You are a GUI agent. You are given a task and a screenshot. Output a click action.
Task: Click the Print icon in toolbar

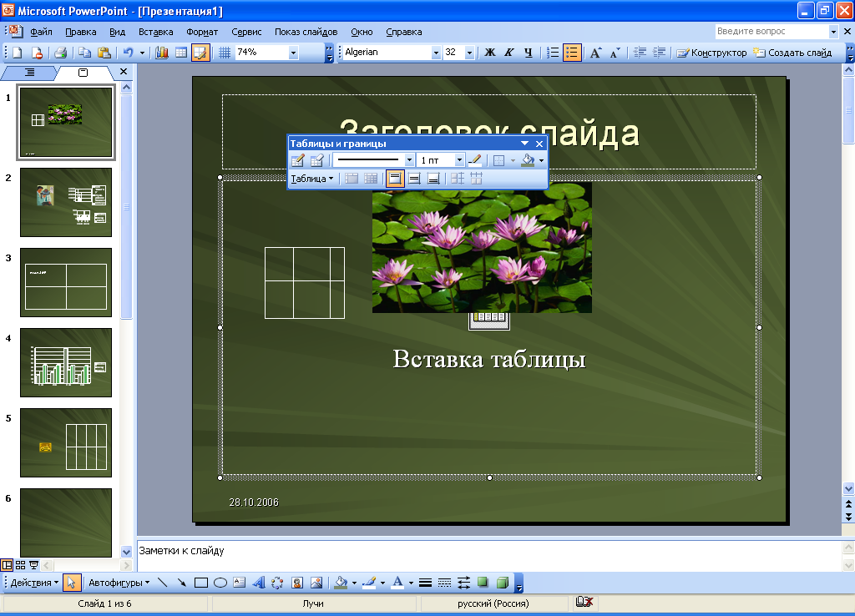coord(60,53)
